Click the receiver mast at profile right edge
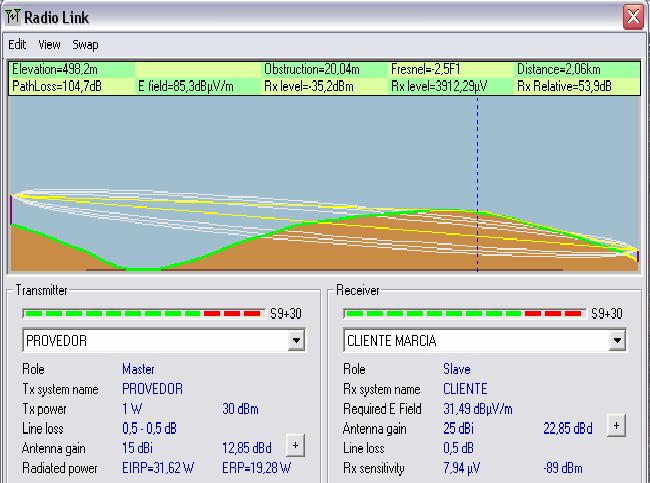 click(x=638, y=255)
